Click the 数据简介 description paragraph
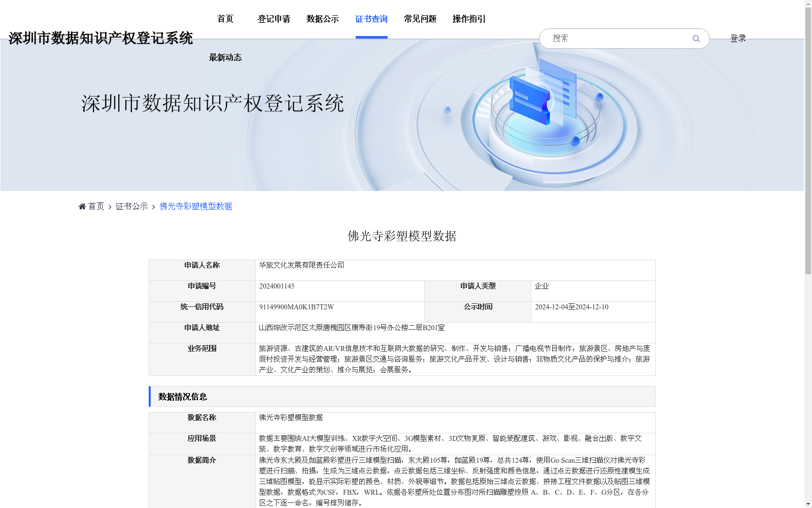 454,482
